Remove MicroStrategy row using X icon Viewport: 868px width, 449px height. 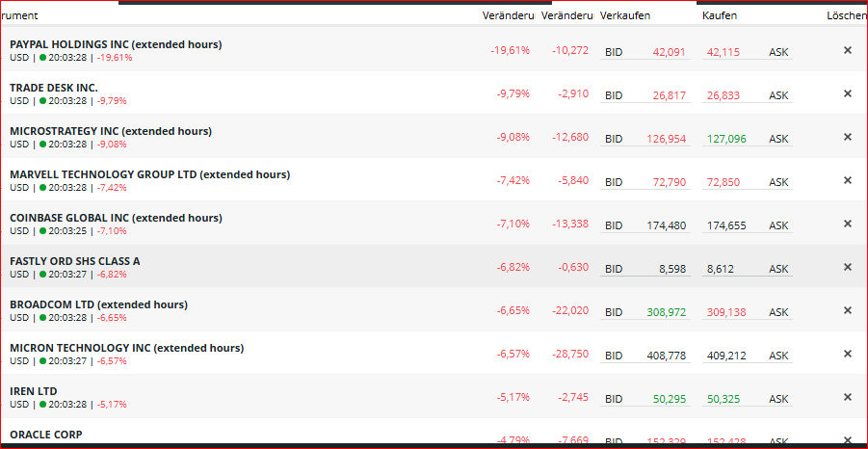coord(848,137)
